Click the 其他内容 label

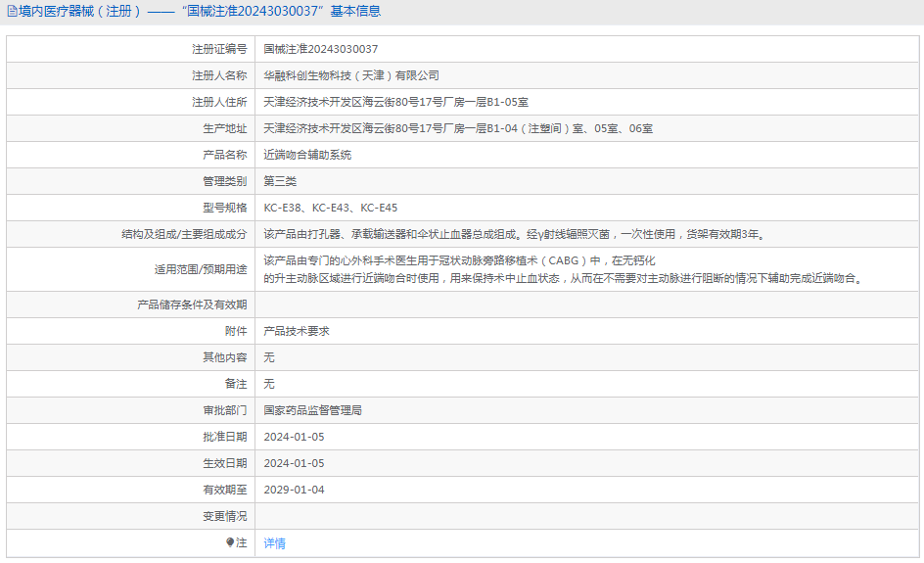click(x=225, y=357)
